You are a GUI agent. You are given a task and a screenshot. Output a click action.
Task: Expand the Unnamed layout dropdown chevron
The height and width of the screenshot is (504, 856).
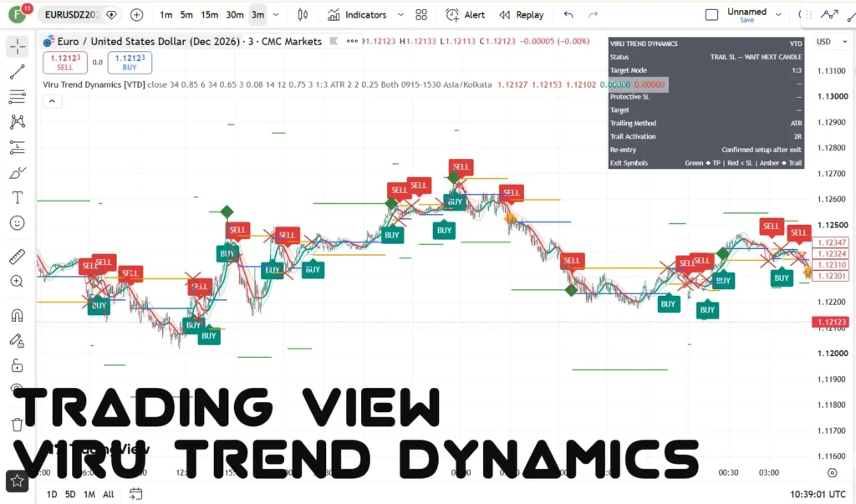(x=778, y=15)
